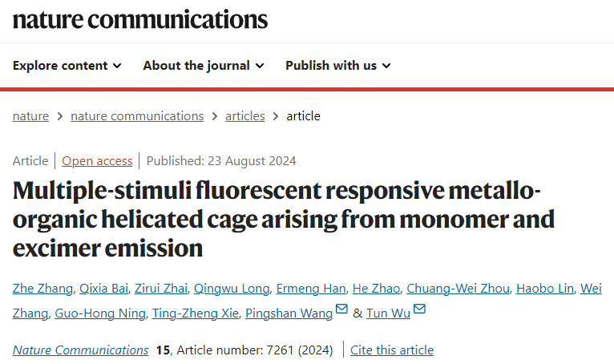Expand the About the journal chevron
Viewport: 614px width, 364px height.
click(x=260, y=66)
